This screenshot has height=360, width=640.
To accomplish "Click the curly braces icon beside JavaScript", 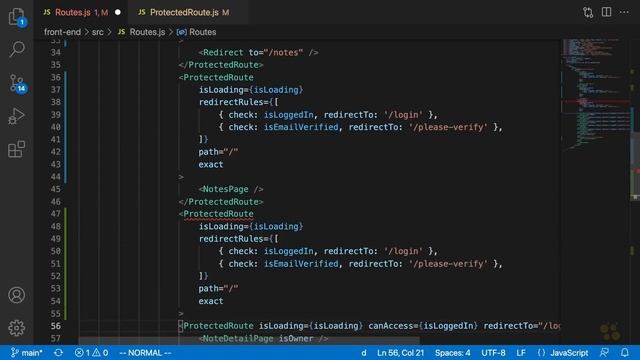I will click(x=541, y=353).
